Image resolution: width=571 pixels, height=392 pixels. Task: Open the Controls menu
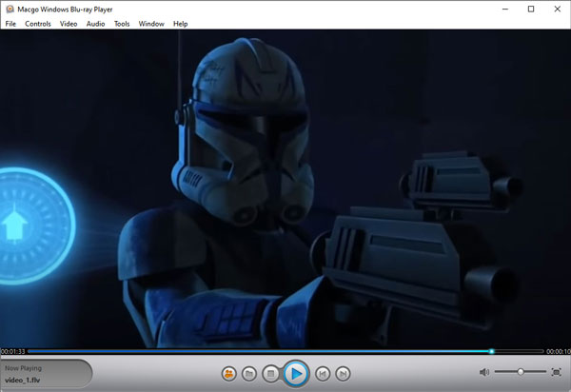coord(38,24)
